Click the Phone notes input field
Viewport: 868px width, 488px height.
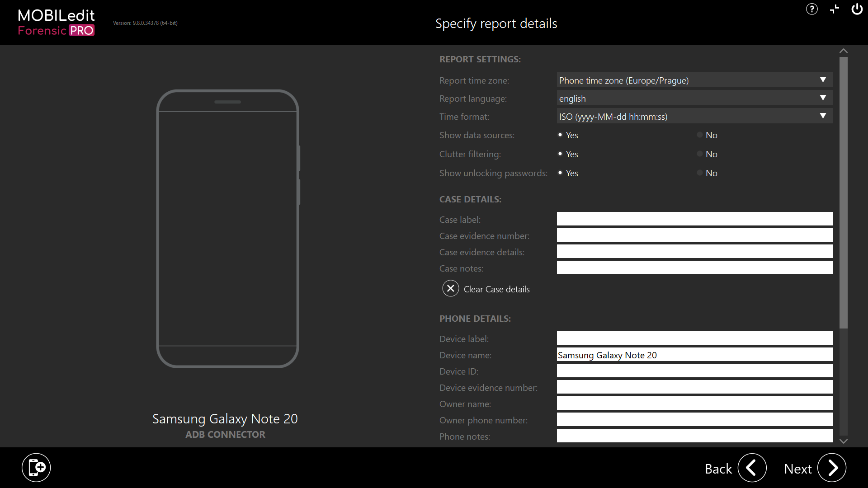pyautogui.click(x=695, y=436)
